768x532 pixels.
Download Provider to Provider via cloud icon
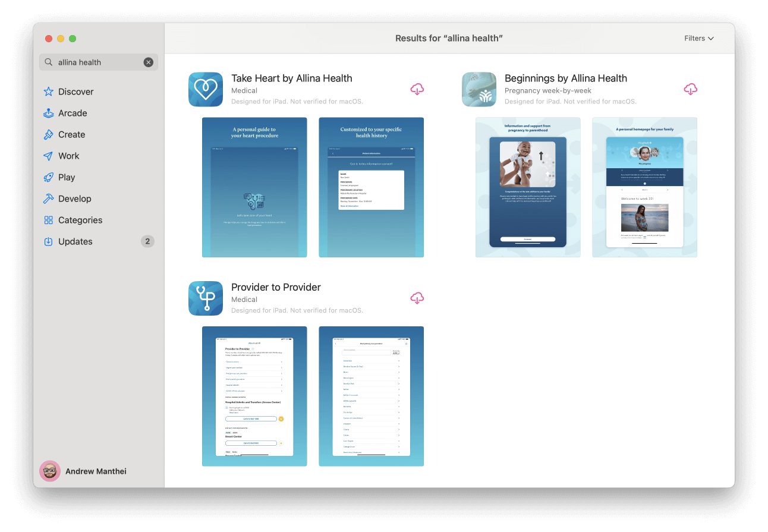tap(417, 298)
